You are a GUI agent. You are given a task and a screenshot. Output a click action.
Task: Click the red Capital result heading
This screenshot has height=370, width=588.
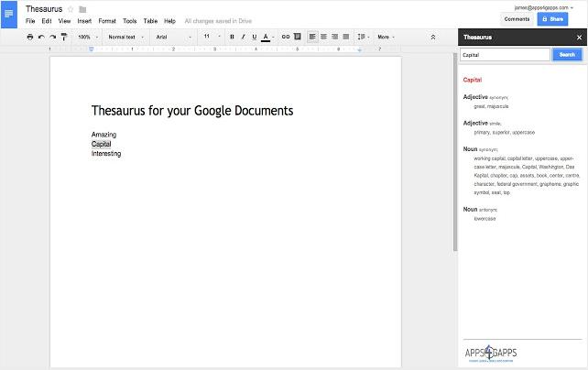(x=472, y=80)
